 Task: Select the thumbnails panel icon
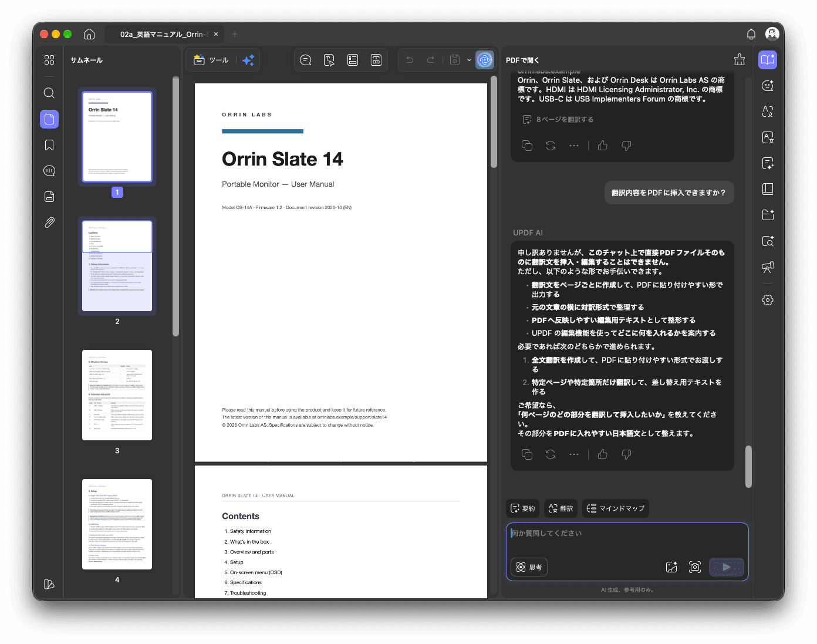pos(49,119)
